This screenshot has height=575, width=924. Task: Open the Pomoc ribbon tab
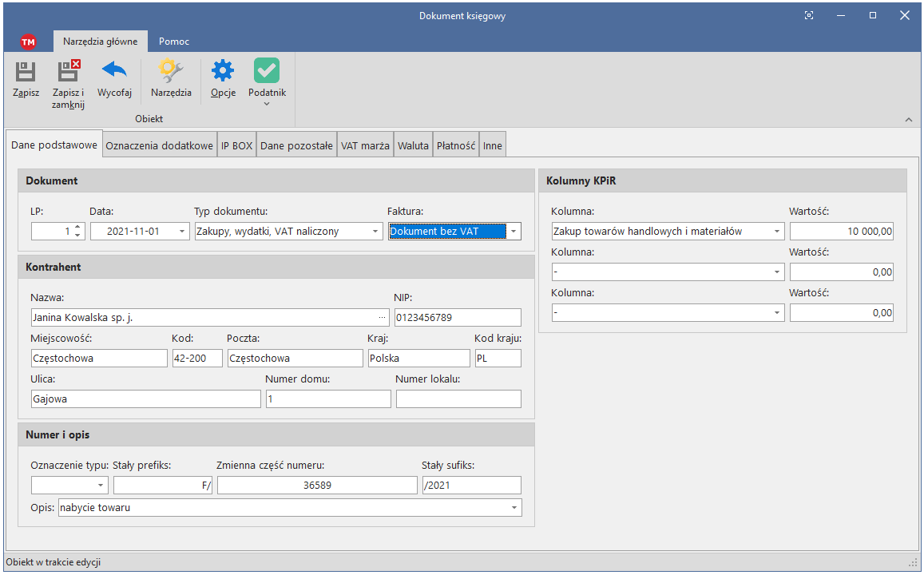[x=174, y=42]
